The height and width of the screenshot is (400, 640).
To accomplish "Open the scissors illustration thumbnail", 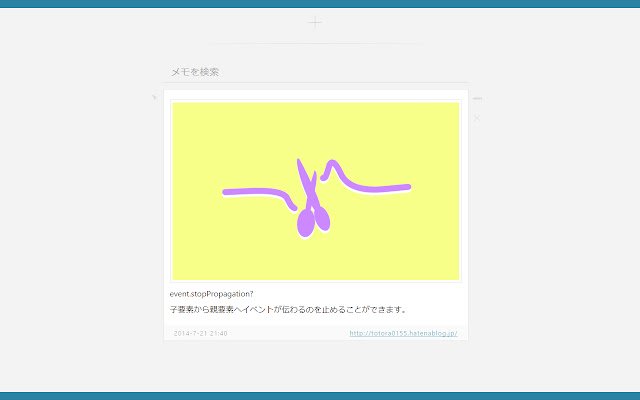I will tap(316, 191).
